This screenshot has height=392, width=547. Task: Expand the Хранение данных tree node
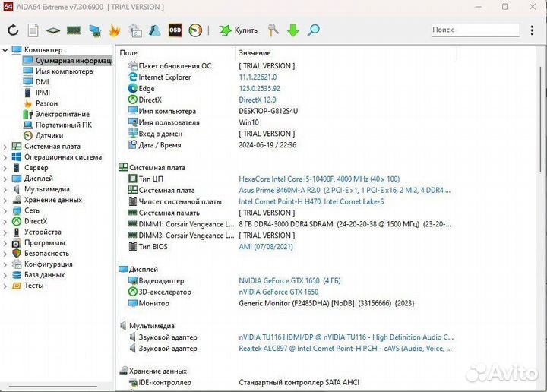[x=5, y=201]
